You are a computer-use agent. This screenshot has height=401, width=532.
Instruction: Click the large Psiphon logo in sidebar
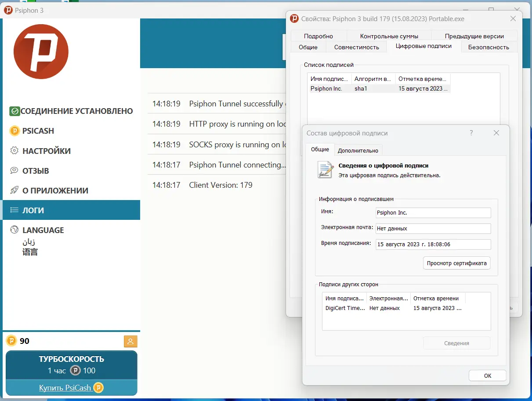pos(41,51)
